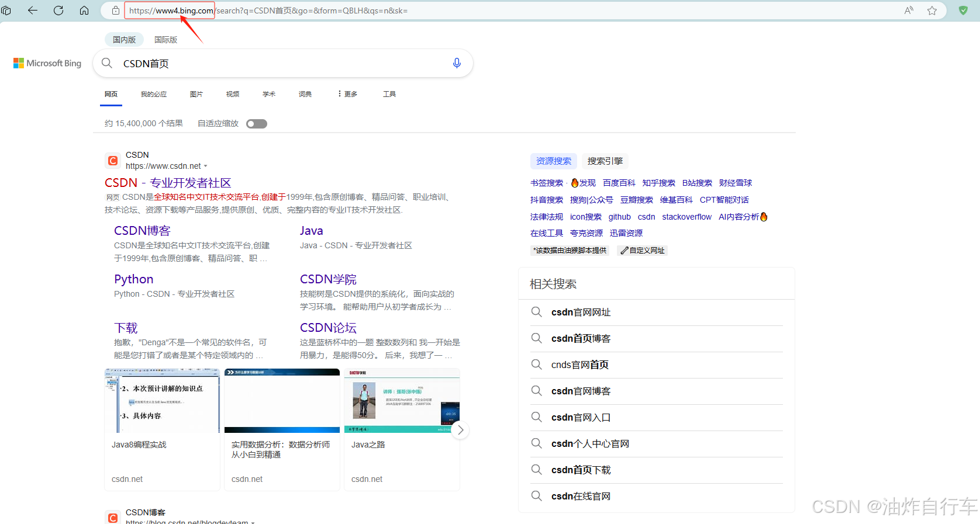Click 抖音搜索 quick link

pos(547,200)
